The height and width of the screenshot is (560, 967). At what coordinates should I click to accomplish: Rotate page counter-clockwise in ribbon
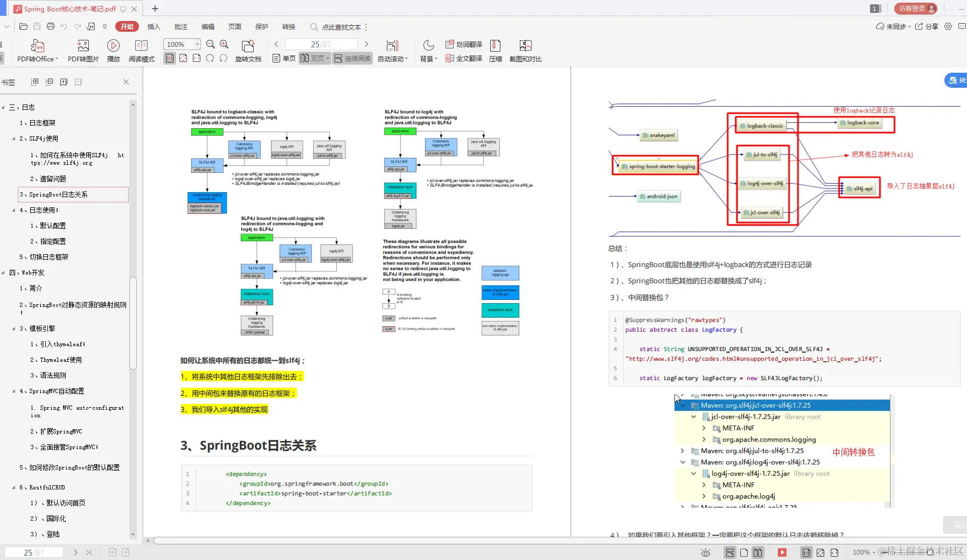click(x=223, y=58)
